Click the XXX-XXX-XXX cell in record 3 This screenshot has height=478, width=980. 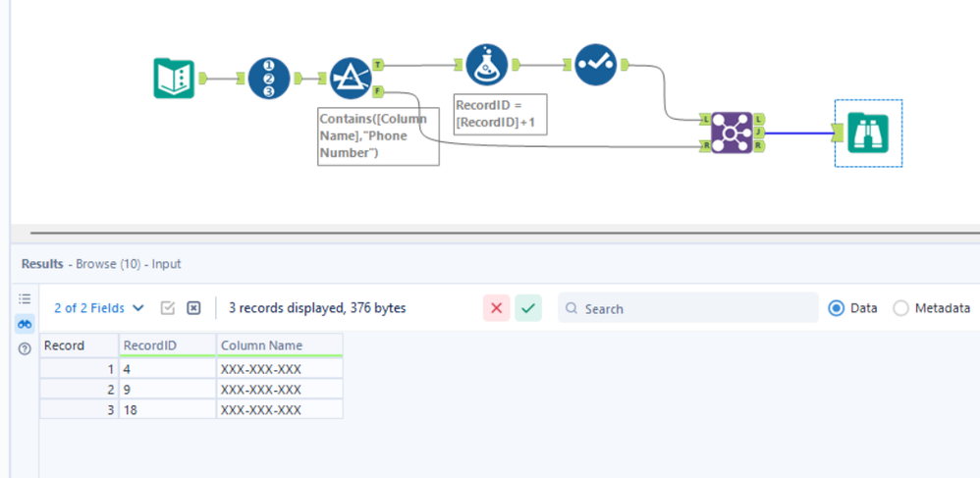tap(280, 410)
